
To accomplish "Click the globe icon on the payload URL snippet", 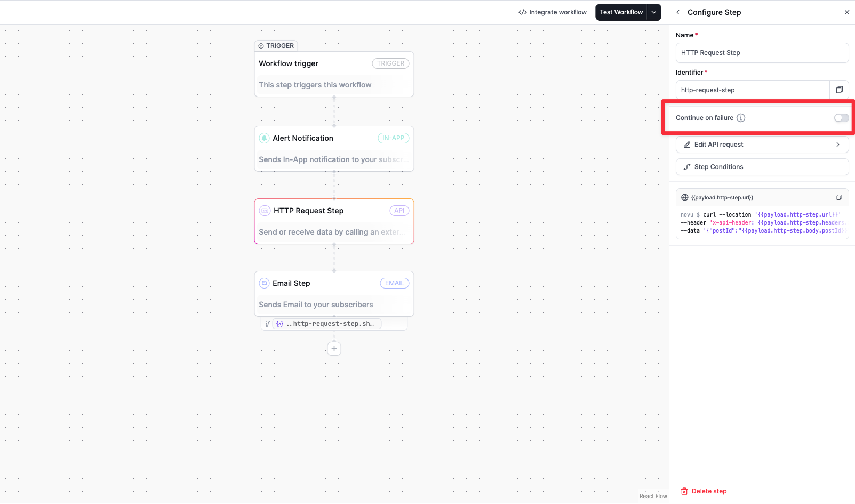I will click(x=684, y=197).
